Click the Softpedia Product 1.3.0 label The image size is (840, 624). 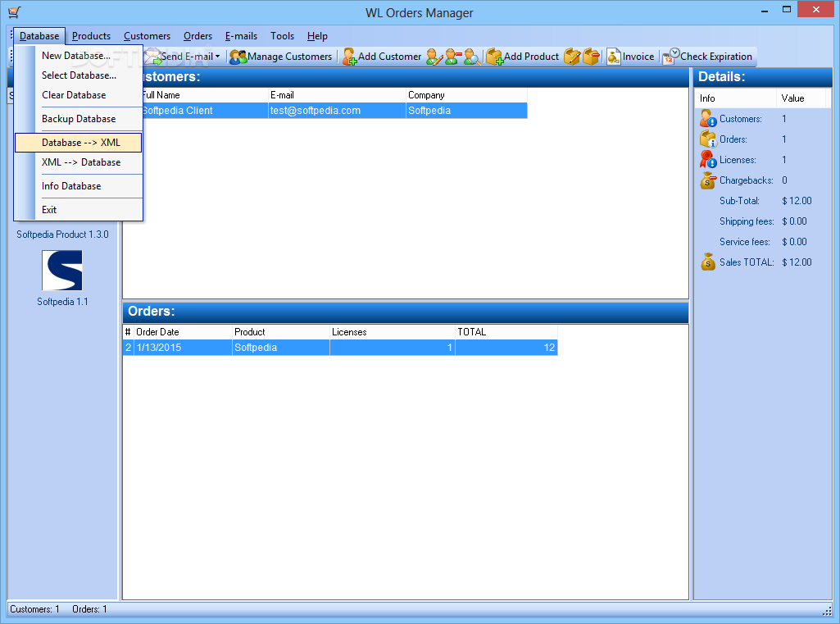click(62, 235)
